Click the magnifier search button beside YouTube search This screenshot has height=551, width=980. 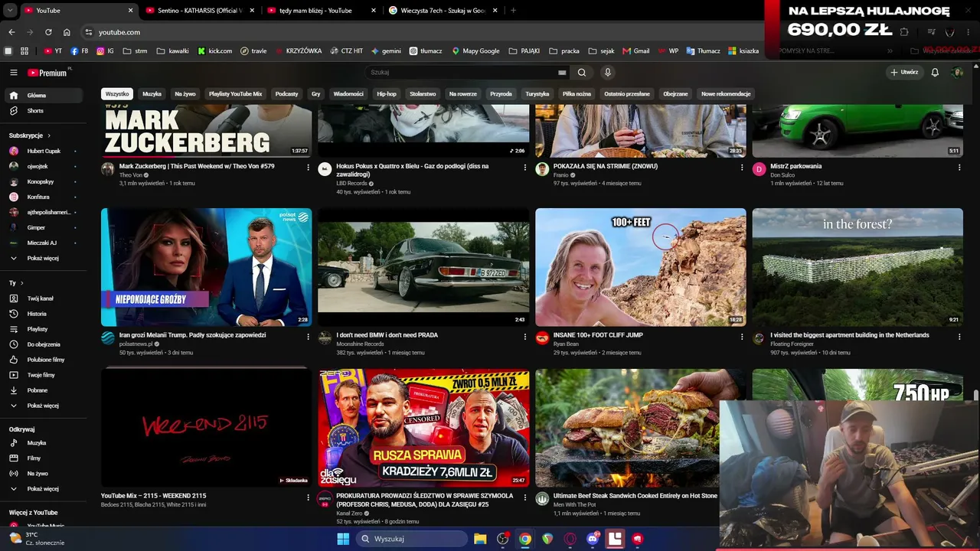coord(582,73)
